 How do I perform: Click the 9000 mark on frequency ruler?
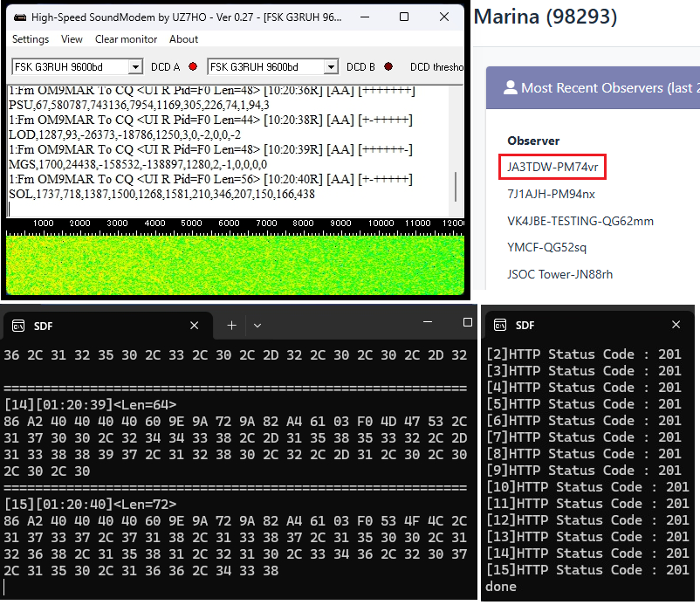[340, 223]
